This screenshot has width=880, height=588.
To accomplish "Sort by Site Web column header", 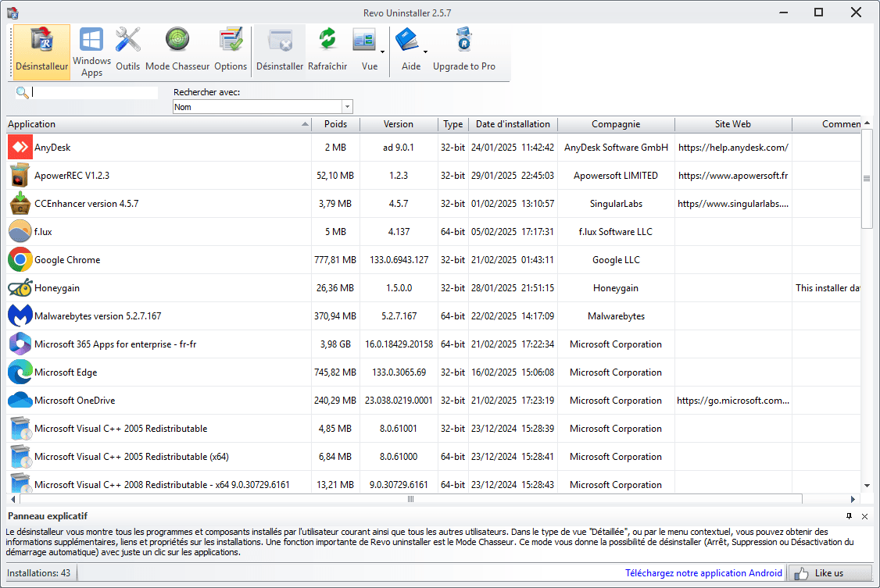I will click(733, 124).
